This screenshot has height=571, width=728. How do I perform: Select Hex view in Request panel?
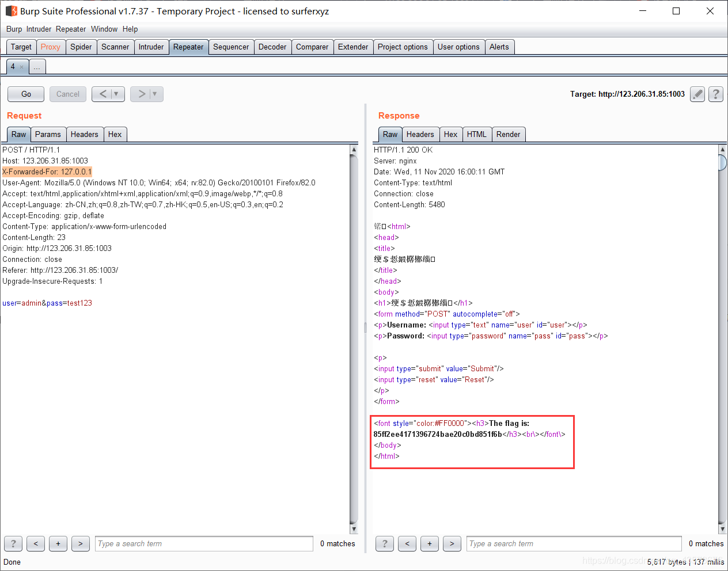tap(115, 135)
